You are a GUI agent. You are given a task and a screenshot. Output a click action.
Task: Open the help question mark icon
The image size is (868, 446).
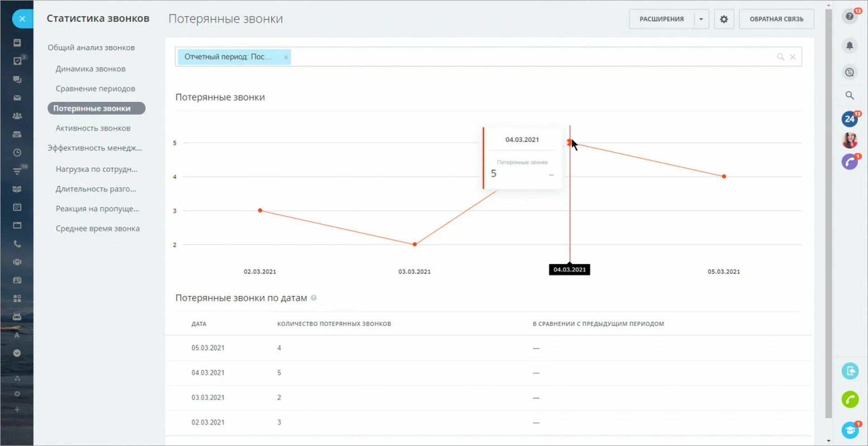[x=850, y=16]
